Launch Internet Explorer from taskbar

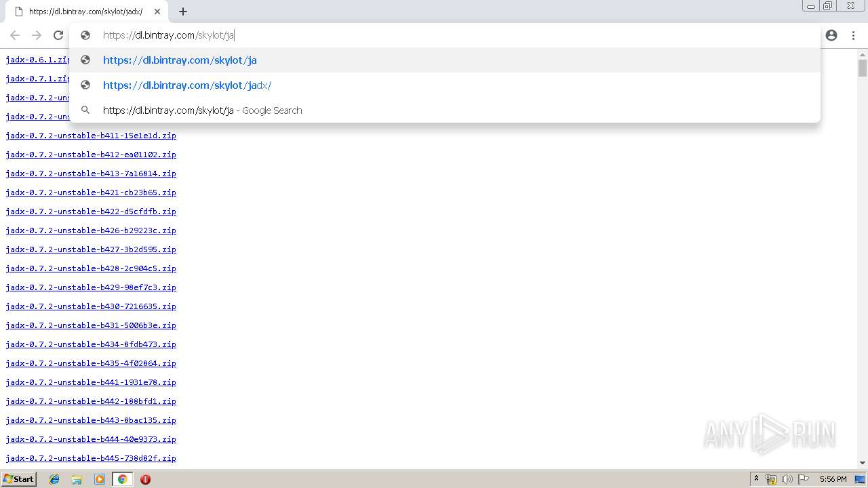54,479
